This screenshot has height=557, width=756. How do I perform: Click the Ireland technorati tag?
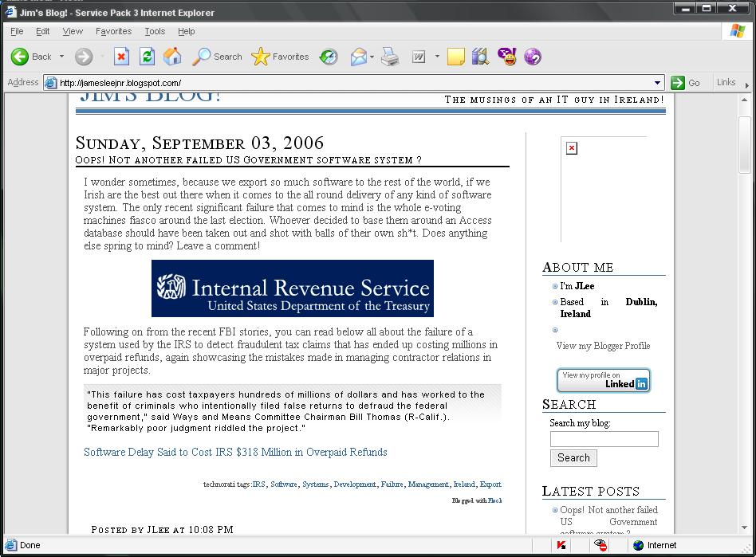coord(464,484)
